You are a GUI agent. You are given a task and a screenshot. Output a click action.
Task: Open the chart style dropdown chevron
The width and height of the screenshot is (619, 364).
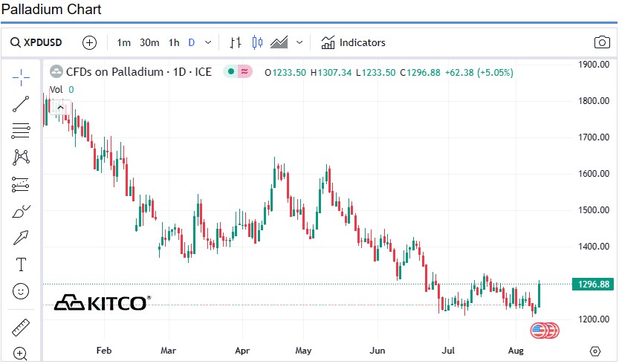pyautogui.click(x=299, y=42)
